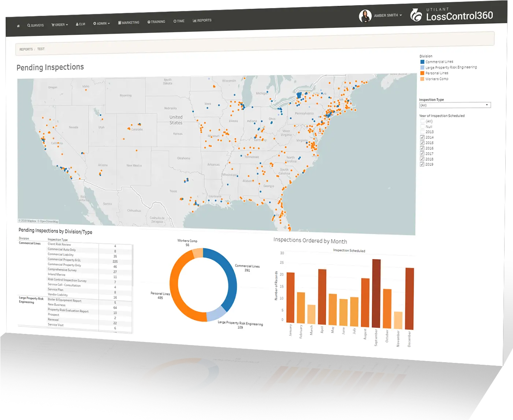Screen dimensions: 513x420
Task: Click the Reports breadcrumb link
Action: 26,49
